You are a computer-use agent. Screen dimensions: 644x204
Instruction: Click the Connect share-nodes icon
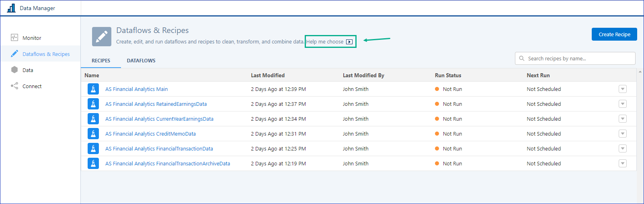click(x=14, y=86)
